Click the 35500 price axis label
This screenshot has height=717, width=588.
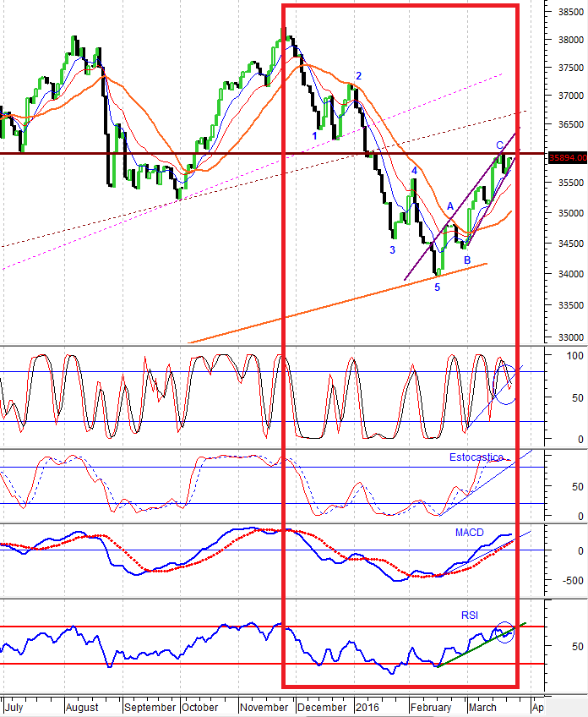coord(570,183)
